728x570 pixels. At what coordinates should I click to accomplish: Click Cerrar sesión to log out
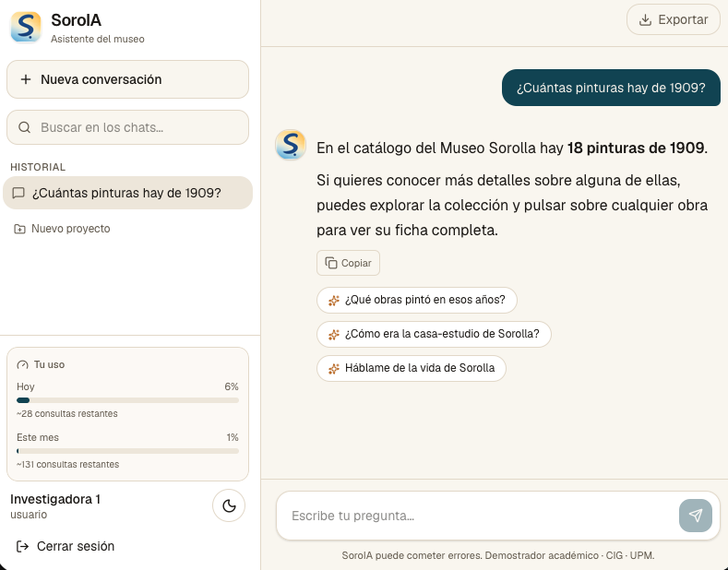click(65, 546)
